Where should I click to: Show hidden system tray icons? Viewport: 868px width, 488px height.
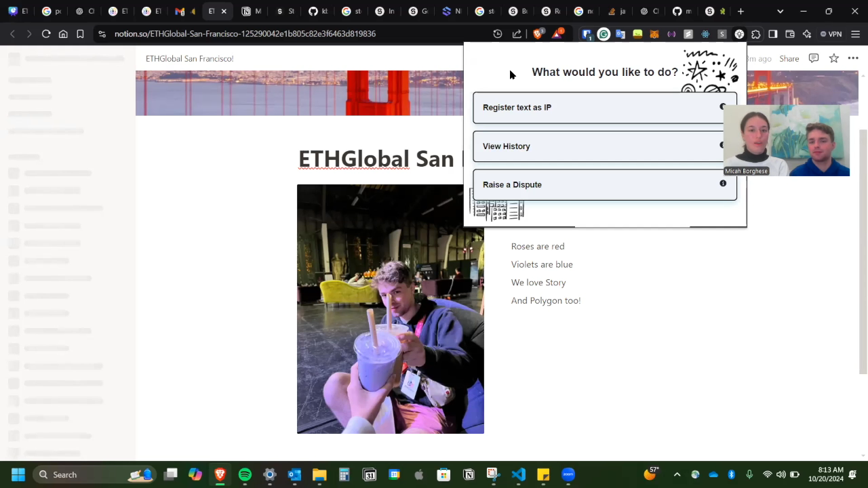click(677, 474)
